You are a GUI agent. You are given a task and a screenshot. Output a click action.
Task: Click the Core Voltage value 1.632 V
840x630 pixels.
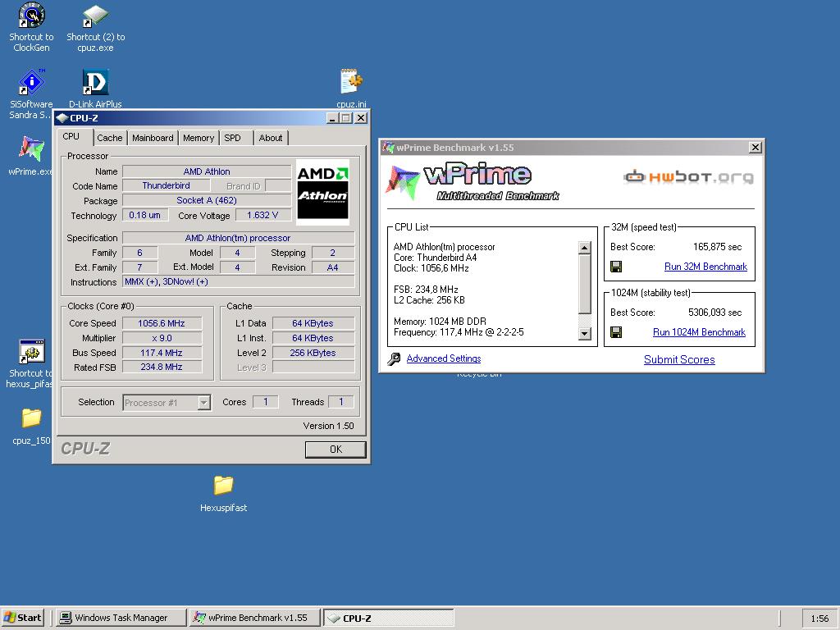pyautogui.click(x=262, y=215)
